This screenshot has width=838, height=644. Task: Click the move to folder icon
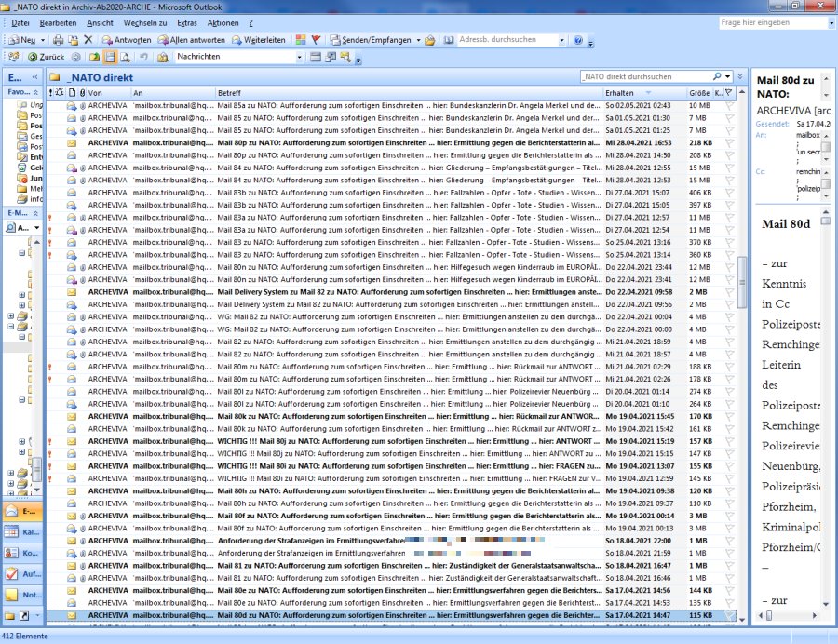[x=74, y=40]
